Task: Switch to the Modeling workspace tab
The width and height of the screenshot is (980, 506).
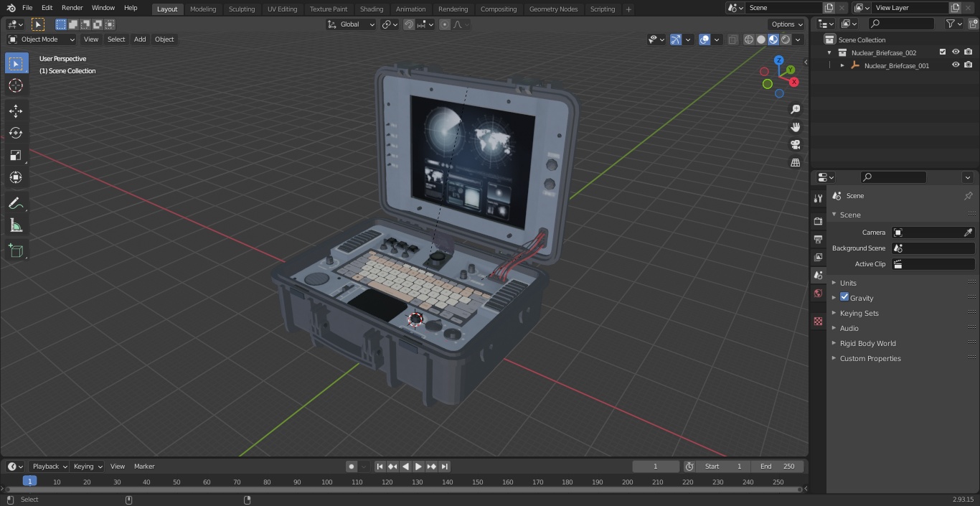Action: [x=203, y=9]
